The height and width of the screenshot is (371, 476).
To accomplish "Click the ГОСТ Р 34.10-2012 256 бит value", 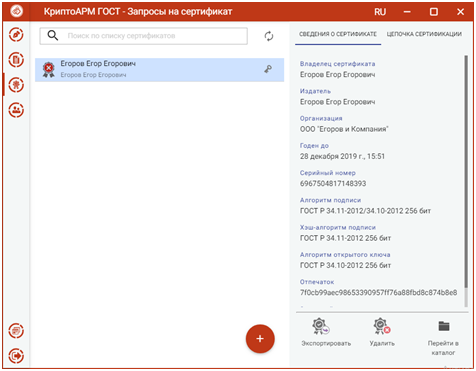I will [345, 266].
